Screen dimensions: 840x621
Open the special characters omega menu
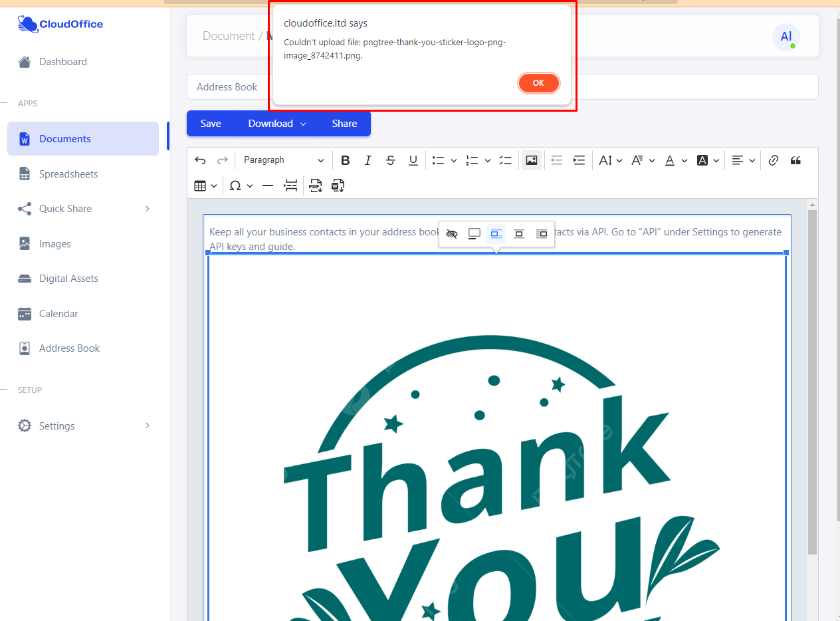tap(241, 186)
